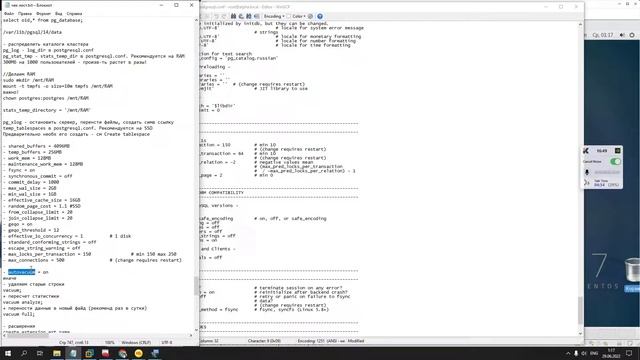Screen dimensions: 640x360
Task: Open the Chrome icon on the taskbar
Action: pos(122,353)
